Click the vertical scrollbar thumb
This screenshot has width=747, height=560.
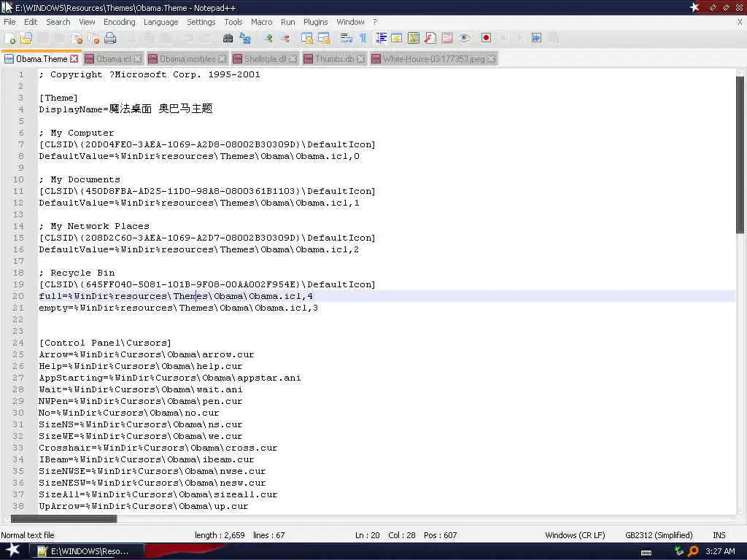pyautogui.click(x=740, y=155)
